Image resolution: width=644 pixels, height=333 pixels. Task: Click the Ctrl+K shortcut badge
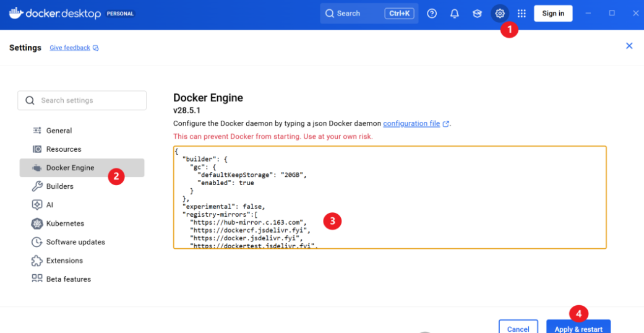(x=399, y=14)
